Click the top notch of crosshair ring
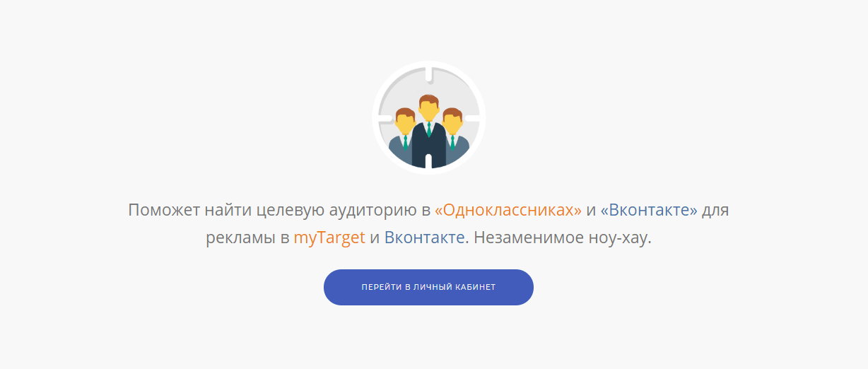The height and width of the screenshot is (369, 868). 428,74
